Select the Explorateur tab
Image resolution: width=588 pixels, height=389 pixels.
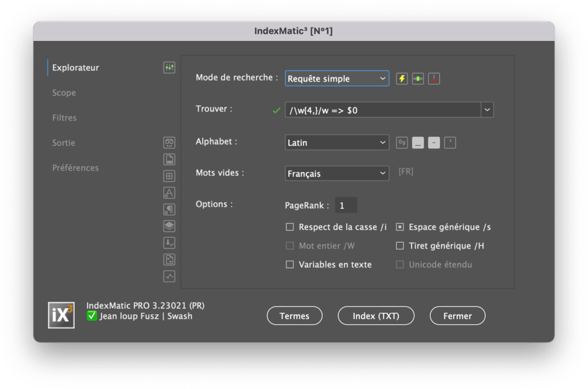tap(75, 68)
